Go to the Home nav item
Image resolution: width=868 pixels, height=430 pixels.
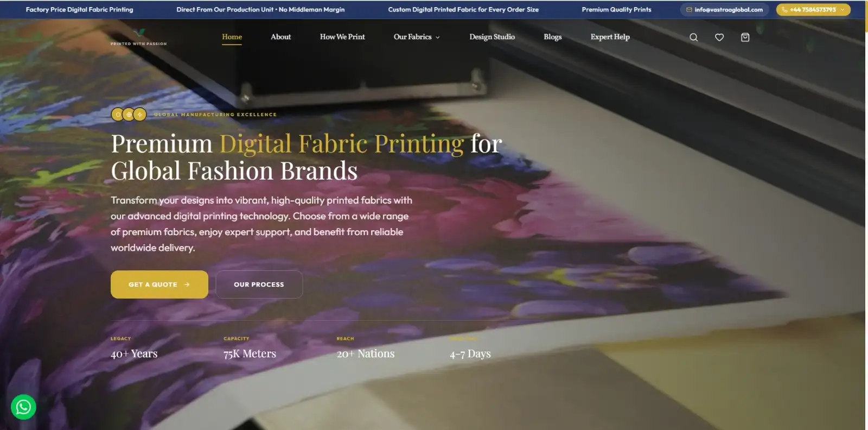[x=232, y=37]
